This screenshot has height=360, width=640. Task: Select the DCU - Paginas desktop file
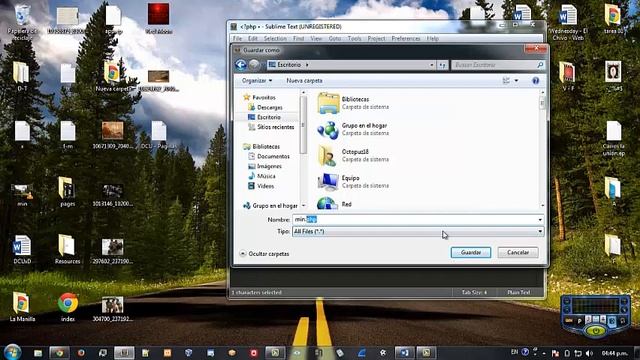click(x=159, y=135)
